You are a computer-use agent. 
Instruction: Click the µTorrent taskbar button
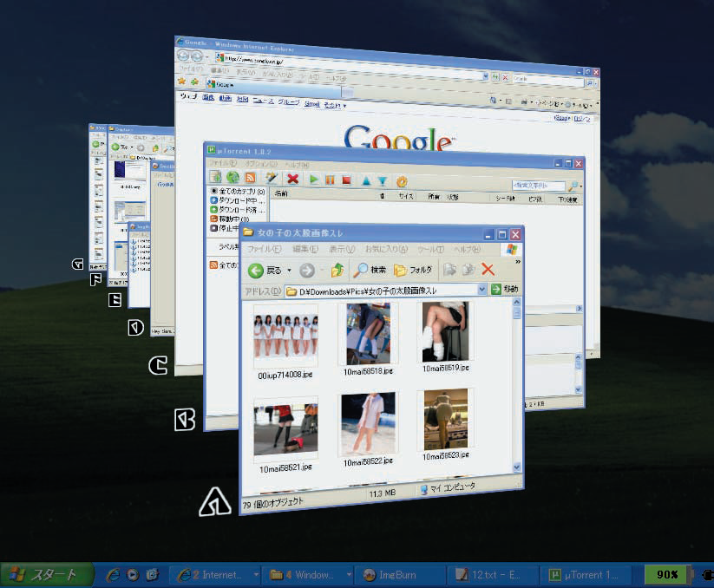[x=586, y=575]
